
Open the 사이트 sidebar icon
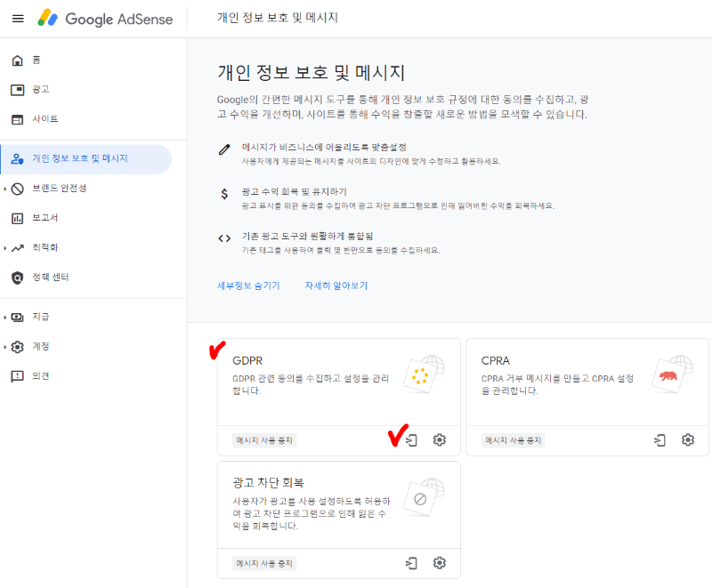(x=18, y=118)
